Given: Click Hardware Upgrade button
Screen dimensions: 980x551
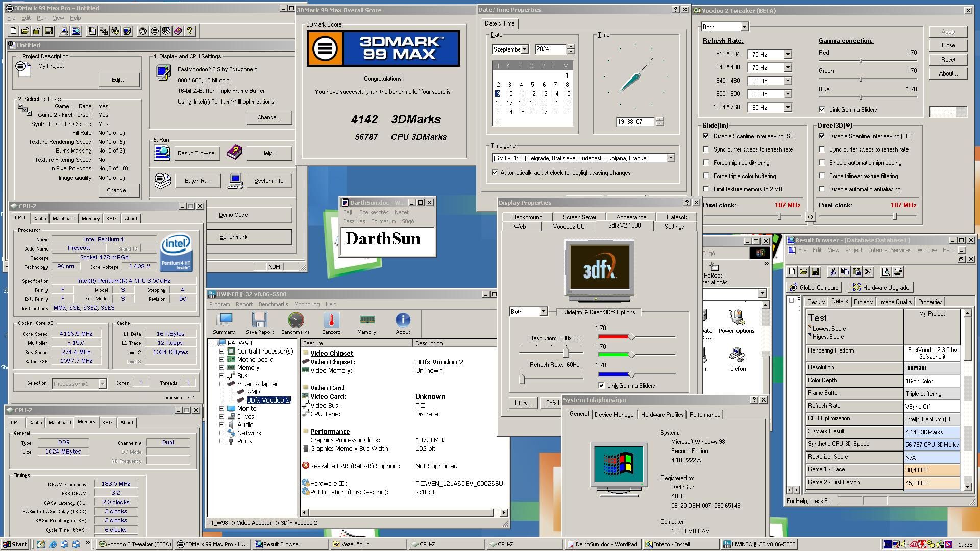Looking at the screenshot, I should tap(880, 287).
